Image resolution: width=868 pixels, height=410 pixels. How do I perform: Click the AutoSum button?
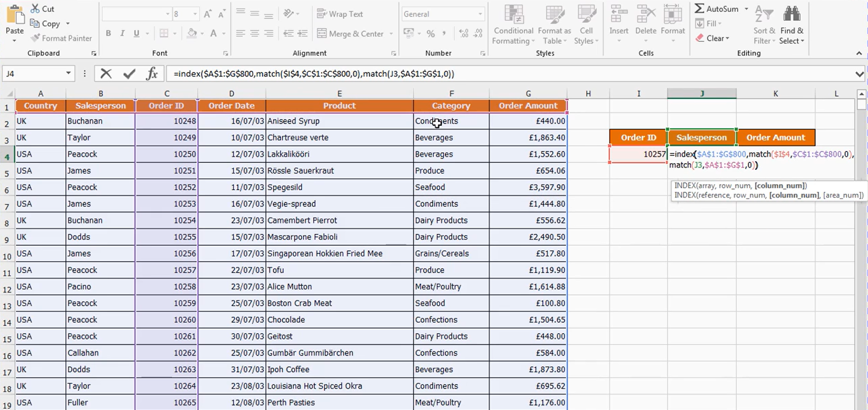pos(717,9)
